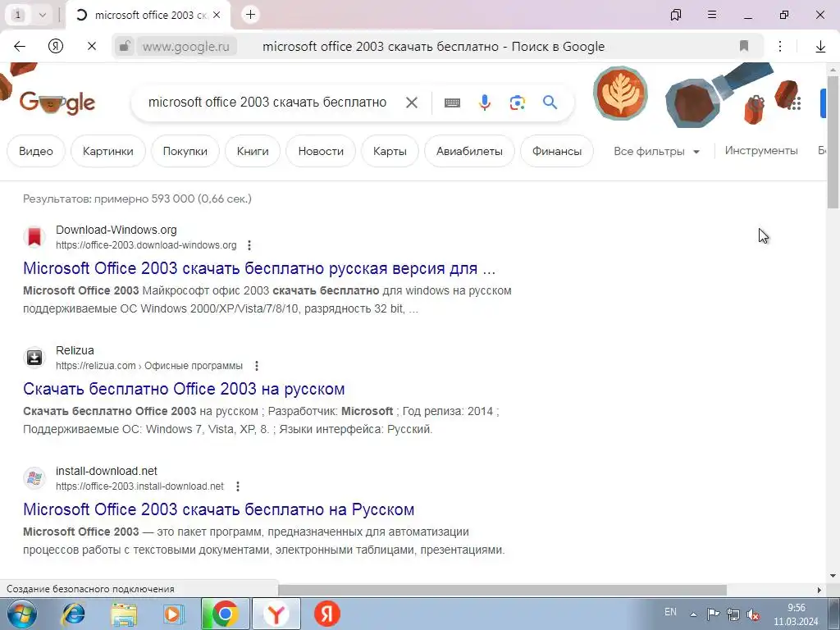Stop page loading with the X button

click(92, 47)
